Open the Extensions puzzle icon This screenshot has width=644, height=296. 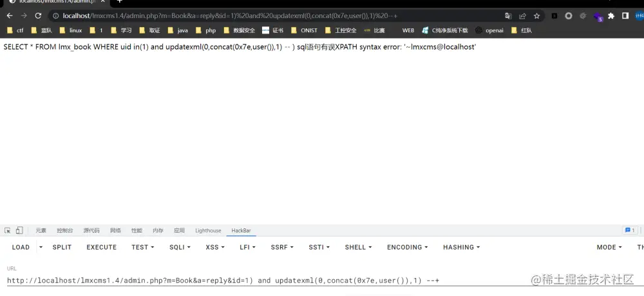[611, 16]
